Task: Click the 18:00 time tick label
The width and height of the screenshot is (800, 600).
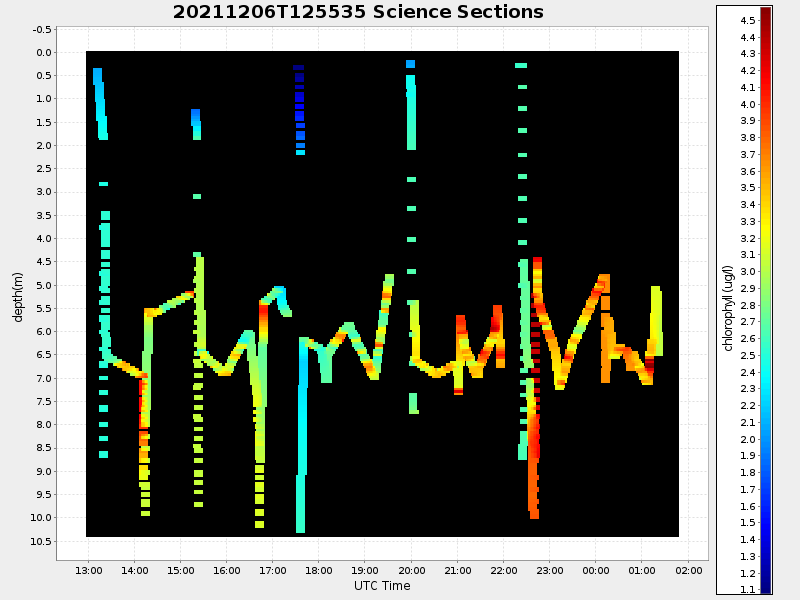Action: (x=319, y=570)
